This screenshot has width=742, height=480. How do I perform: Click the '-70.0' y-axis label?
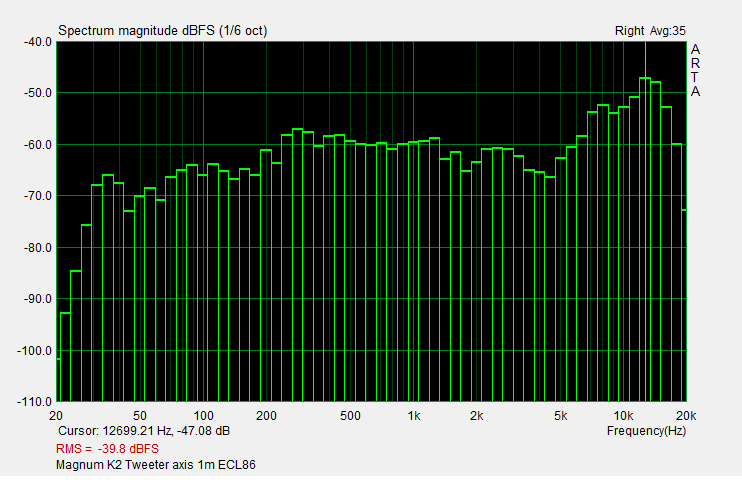(x=37, y=196)
